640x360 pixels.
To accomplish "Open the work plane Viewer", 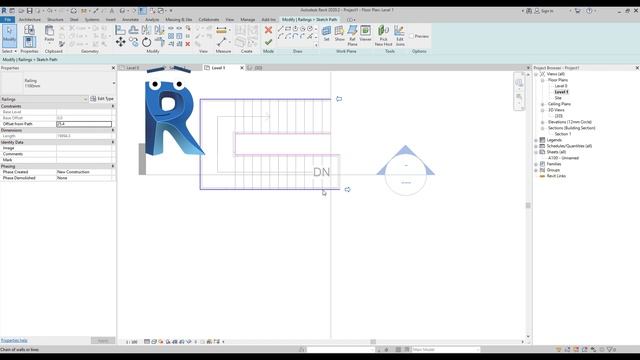I will (365, 33).
